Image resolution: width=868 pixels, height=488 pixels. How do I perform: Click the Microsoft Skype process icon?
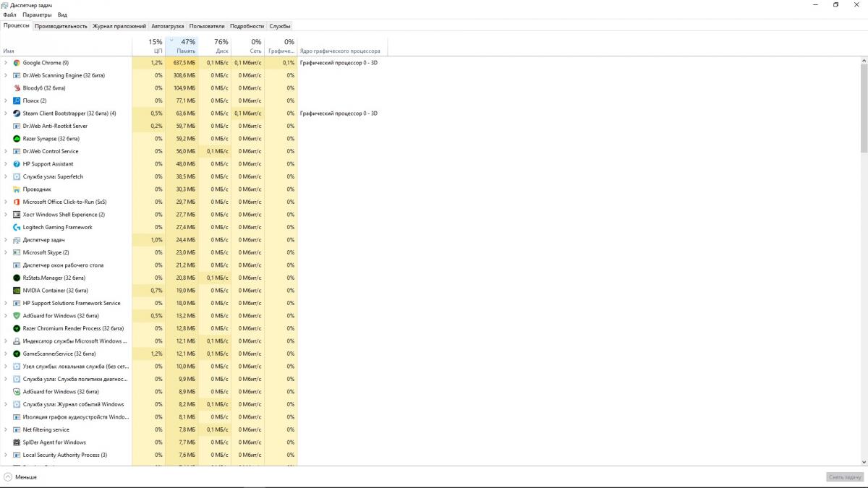pyautogui.click(x=17, y=252)
